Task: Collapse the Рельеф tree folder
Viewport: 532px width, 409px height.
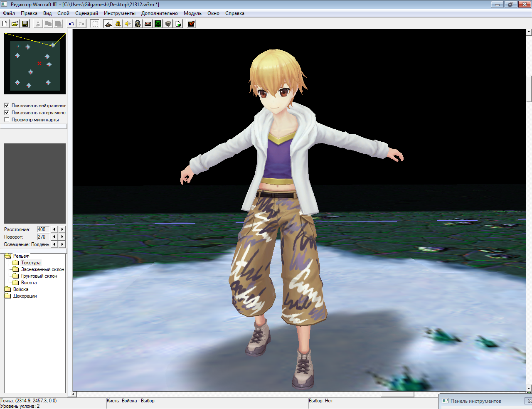Action: click(x=8, y=256)
